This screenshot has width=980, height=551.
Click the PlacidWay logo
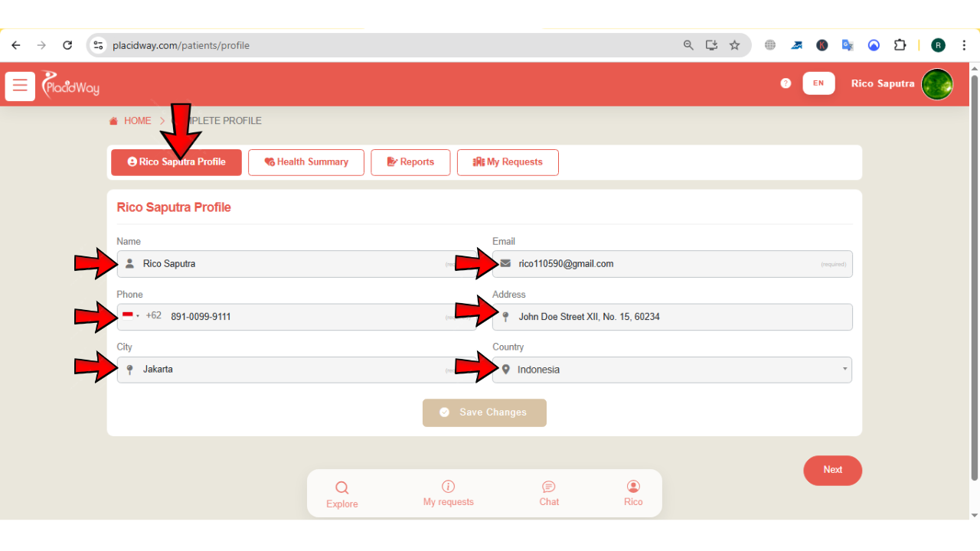click(x=70, y=84)
